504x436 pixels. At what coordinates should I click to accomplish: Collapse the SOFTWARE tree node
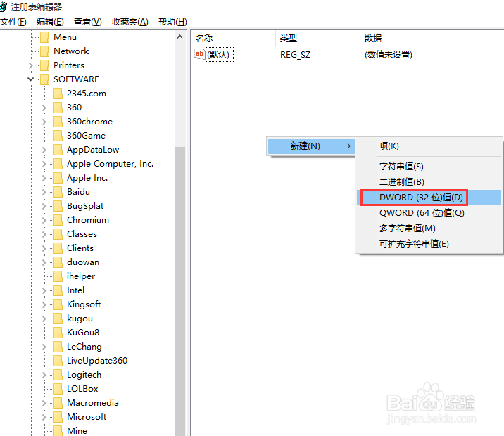pyautogui.click(x=31, y=79)
